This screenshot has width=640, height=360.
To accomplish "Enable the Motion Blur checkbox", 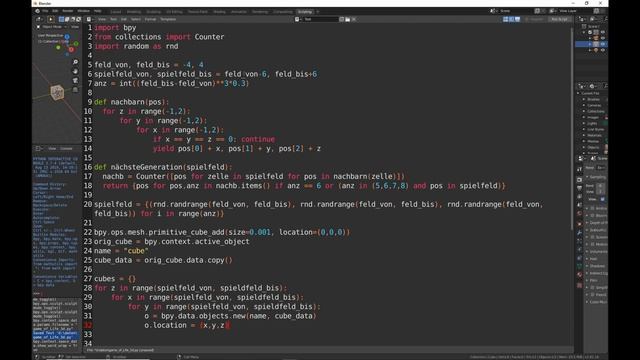I will pyautogui.click(x=593, y=244).
